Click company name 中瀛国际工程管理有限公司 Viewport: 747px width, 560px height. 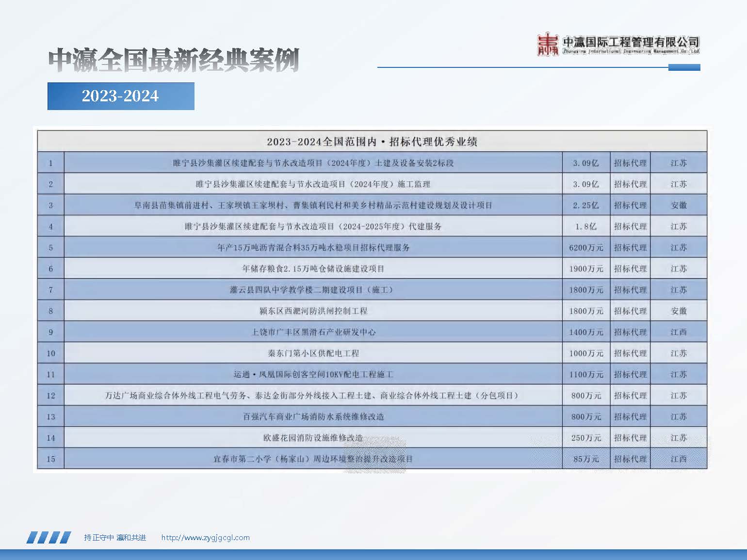pyautogui.click(x=631, y=42)
